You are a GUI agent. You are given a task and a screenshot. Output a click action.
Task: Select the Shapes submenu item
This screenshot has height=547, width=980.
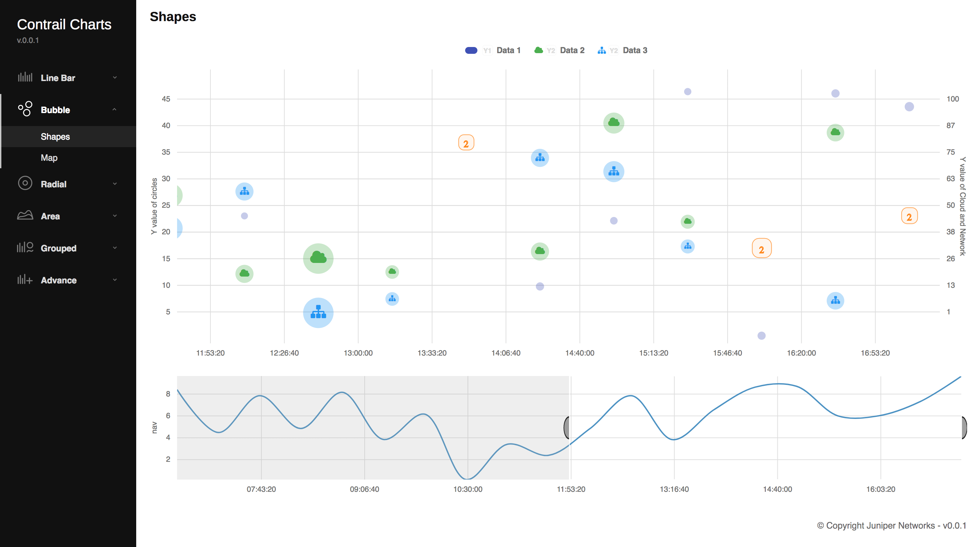point(55,136)
